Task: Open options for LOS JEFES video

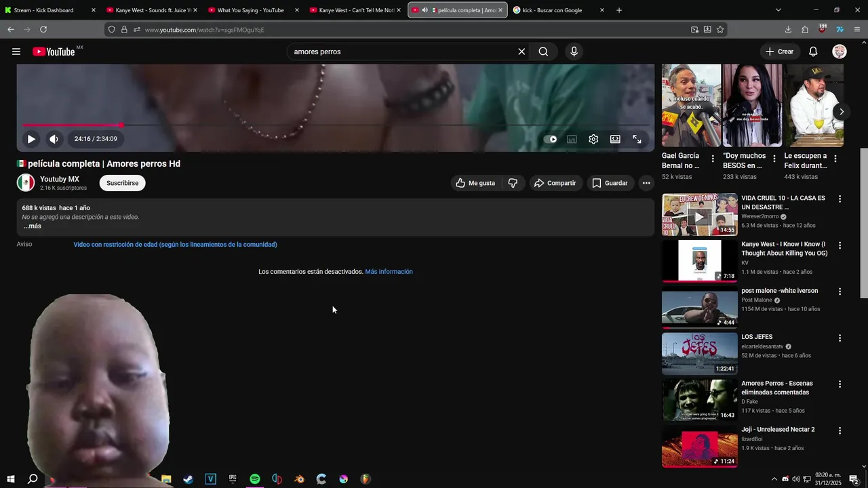Action: (840, 338)
